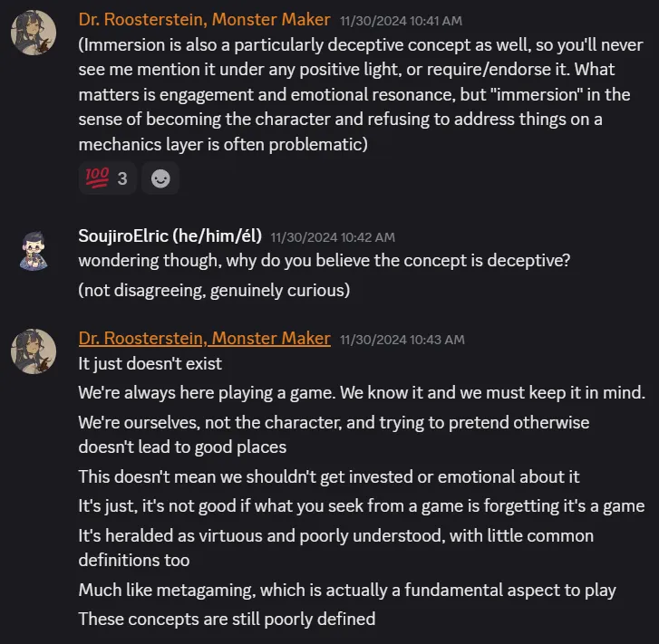Screen dimensions: 659x644
Task: Open SoujiroElric's profile avatar
Action: click(x=34, y=251)
